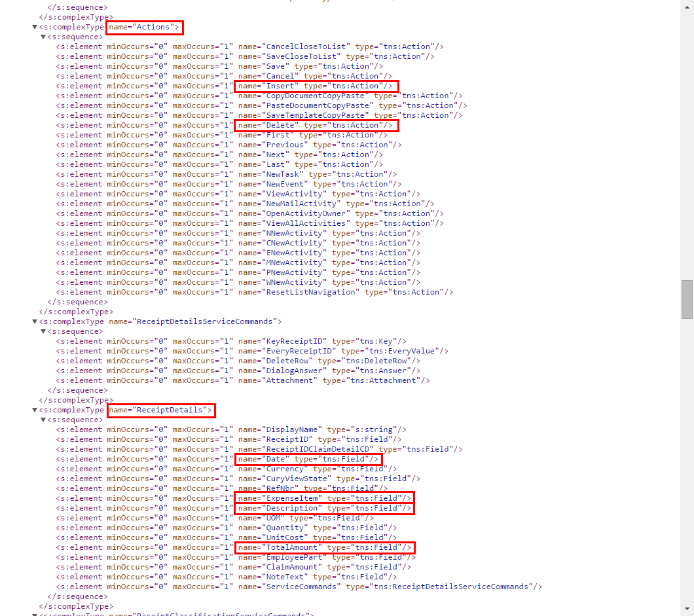Screen dimensions: 694x616
Task: Click the ExpenseItem element text
Action: (x=325, y=498)
